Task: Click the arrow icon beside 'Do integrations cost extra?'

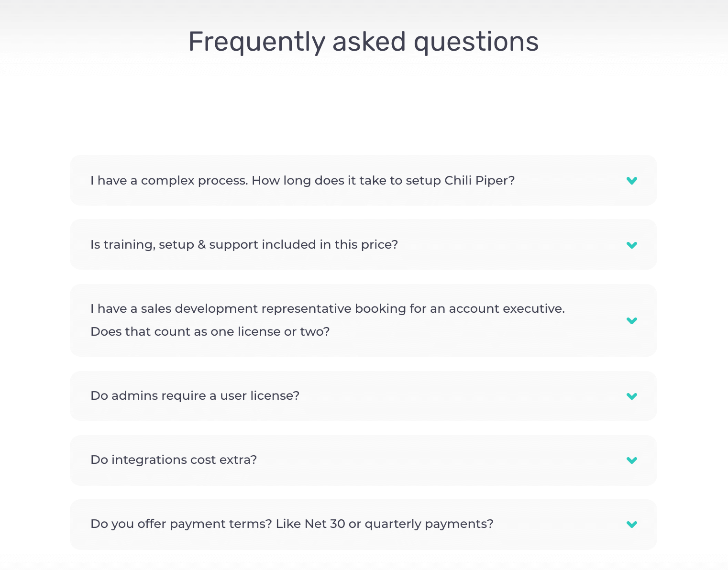Action: tap(632, 460)
